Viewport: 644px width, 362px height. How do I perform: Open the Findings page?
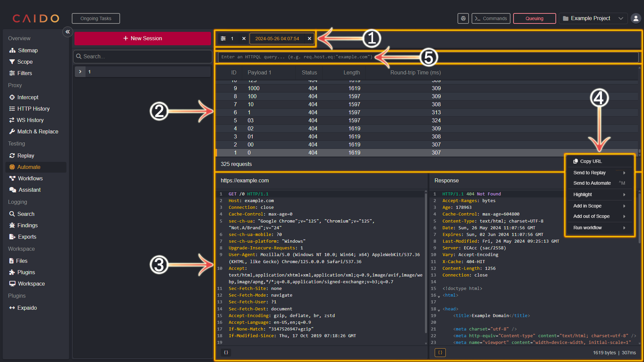coord(23,225)
